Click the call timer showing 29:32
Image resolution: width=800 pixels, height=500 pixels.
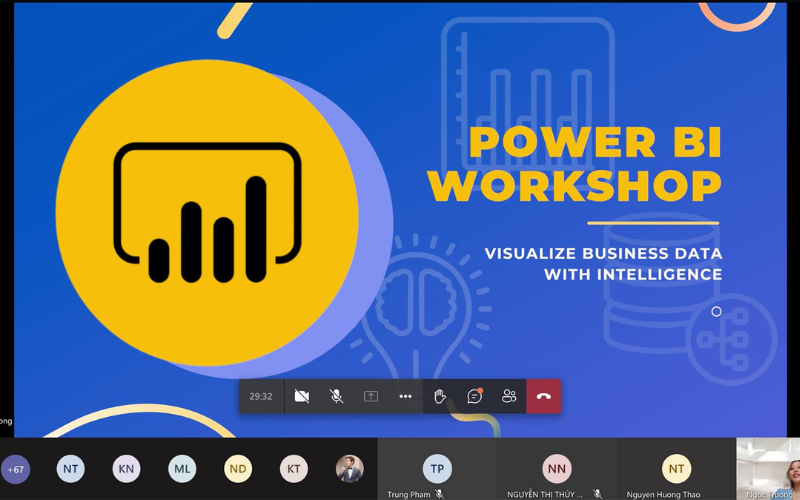pos(261,396)
